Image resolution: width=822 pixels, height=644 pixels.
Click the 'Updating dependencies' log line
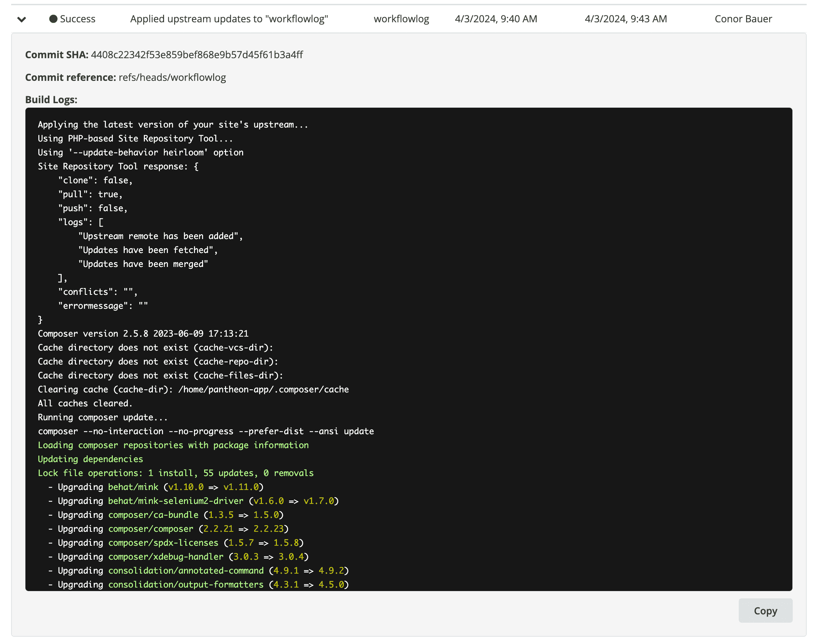click(90, 459)
